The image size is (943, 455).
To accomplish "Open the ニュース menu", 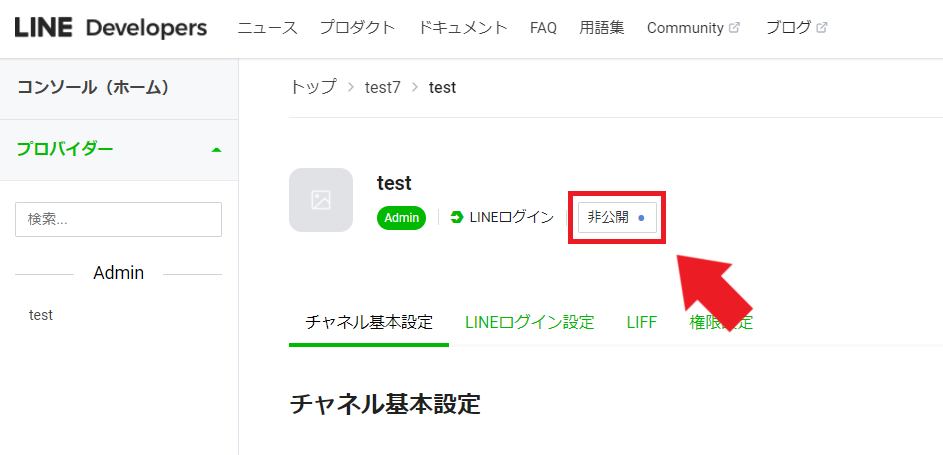I will click(x=268, y=28).
